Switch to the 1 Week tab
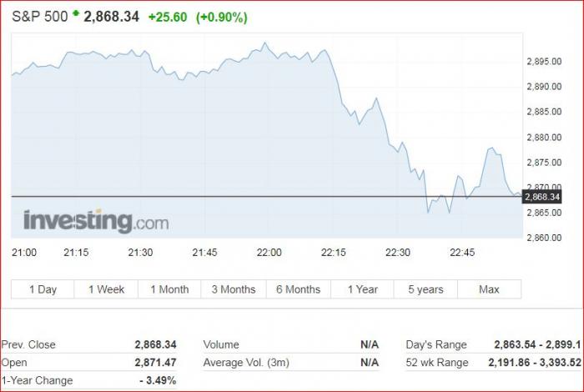This screenshot has width=584, height=392. coord(106,289)
